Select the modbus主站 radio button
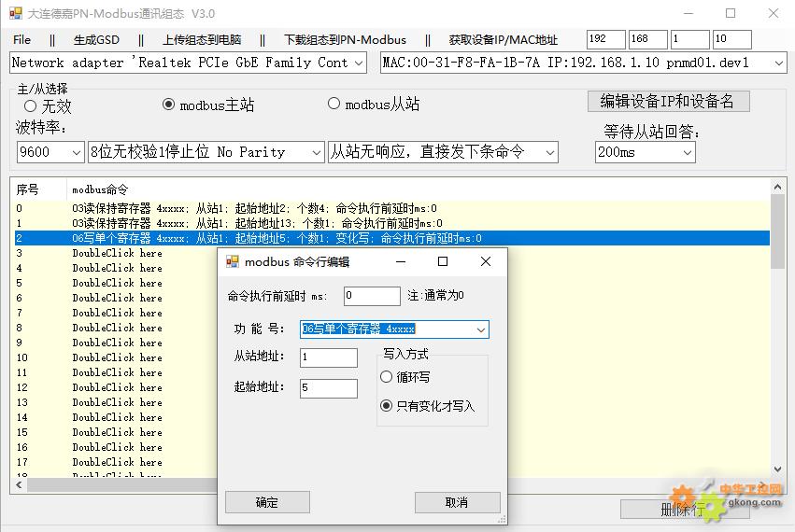795x532 pixels. coord(169,105)
